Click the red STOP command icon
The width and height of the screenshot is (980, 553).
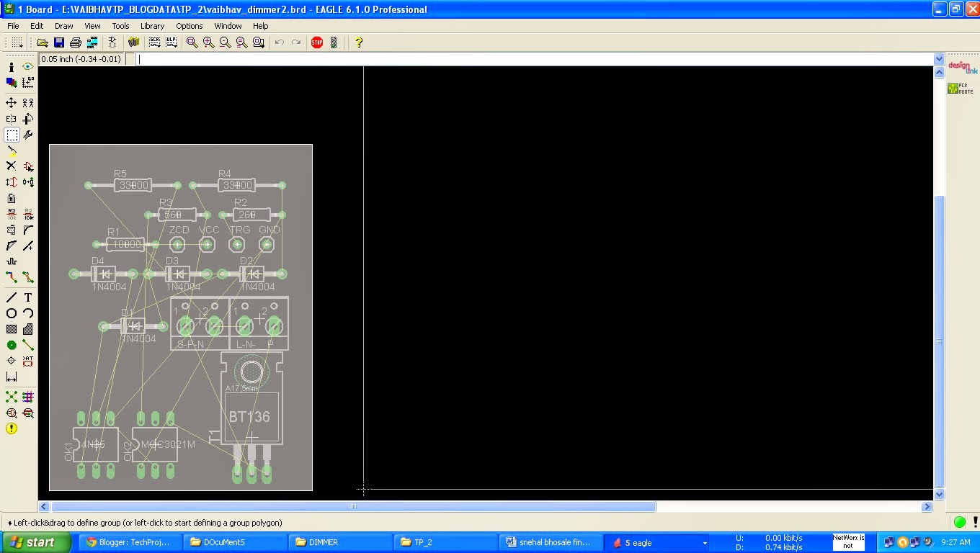tap(317, 42)
